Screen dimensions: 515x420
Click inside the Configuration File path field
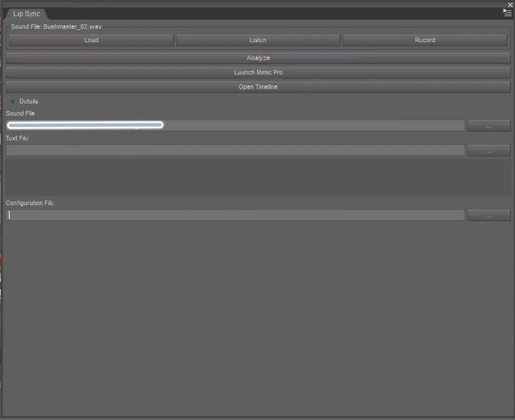(x=231, y=214)
